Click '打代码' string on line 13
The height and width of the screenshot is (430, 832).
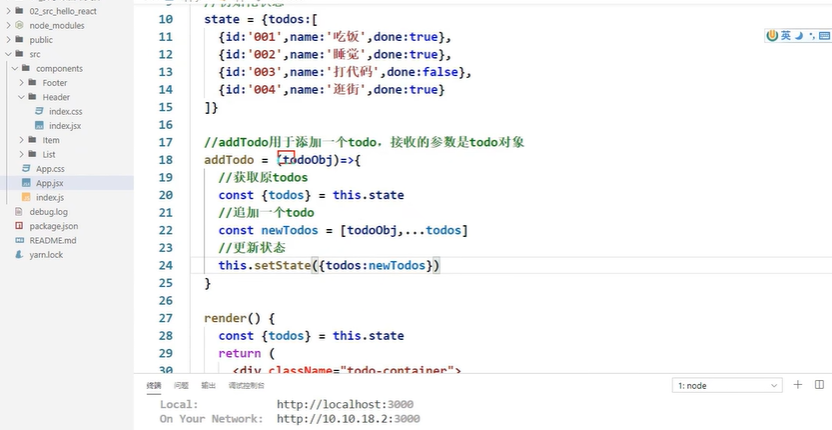(x=356, y=72)
